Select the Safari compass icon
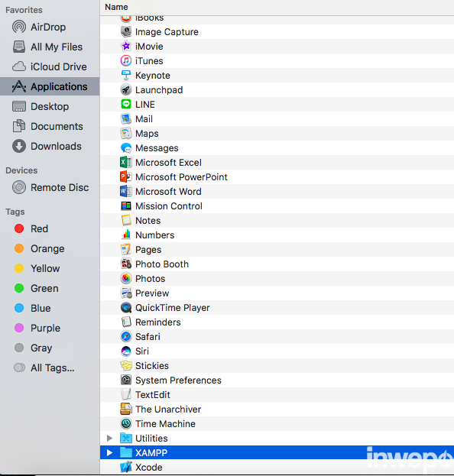The image size is (454, 476). 126,336
